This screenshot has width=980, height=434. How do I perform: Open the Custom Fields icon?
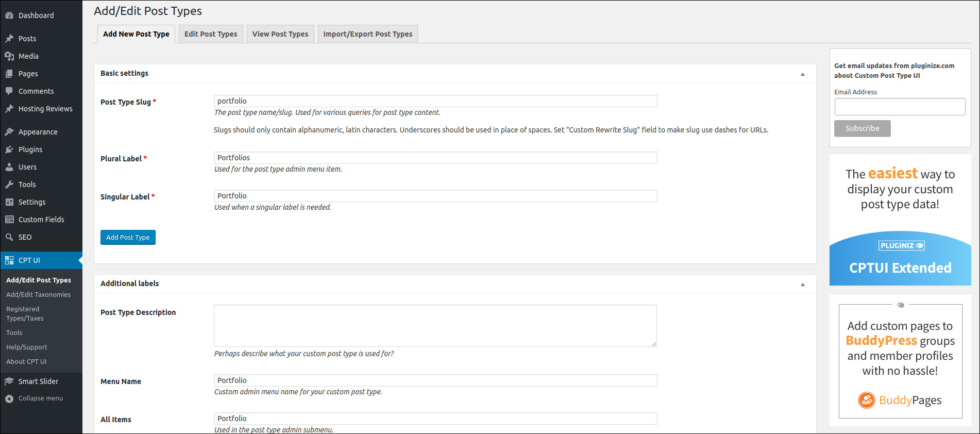point(9,220)
